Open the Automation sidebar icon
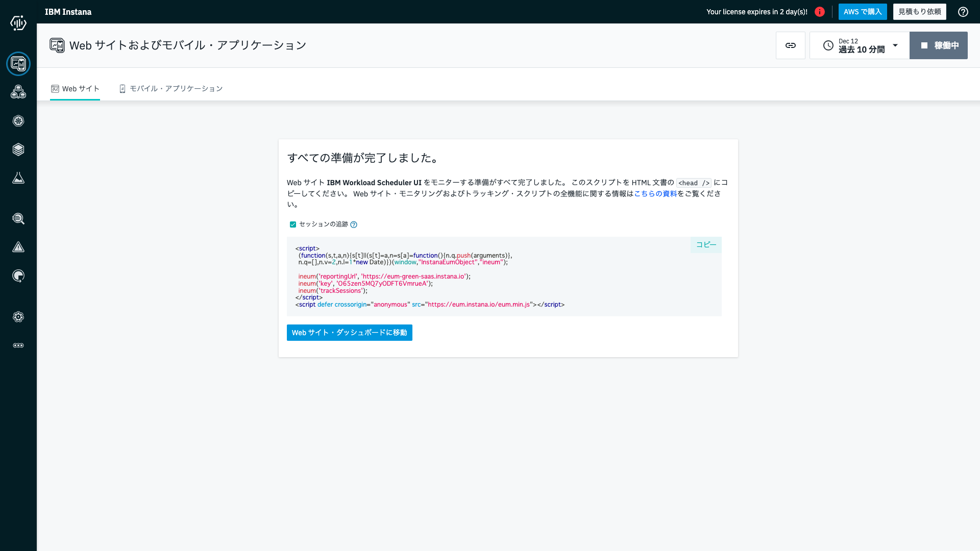 pos(18,275)
